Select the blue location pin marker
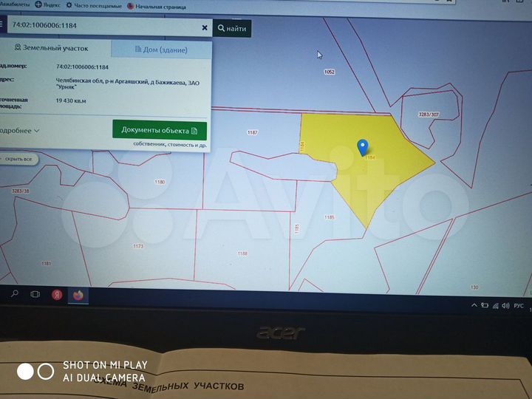Image resolution: width=532 pixels, height=399 pixels. pos(363,147)
